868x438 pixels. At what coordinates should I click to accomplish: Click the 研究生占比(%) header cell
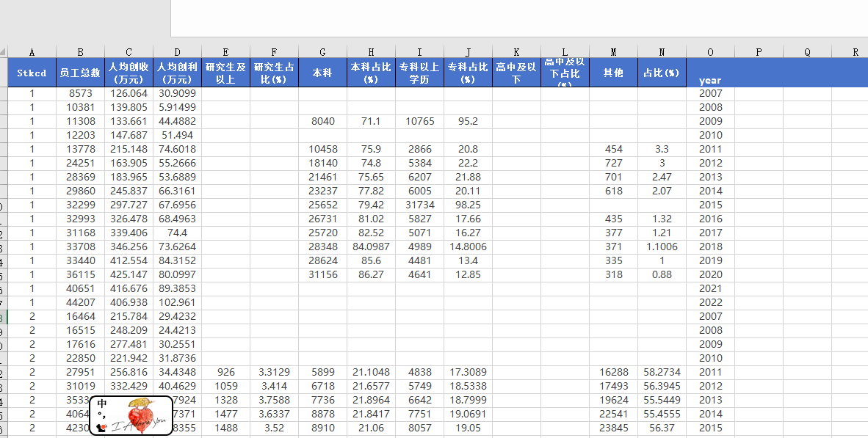(274, 73)
